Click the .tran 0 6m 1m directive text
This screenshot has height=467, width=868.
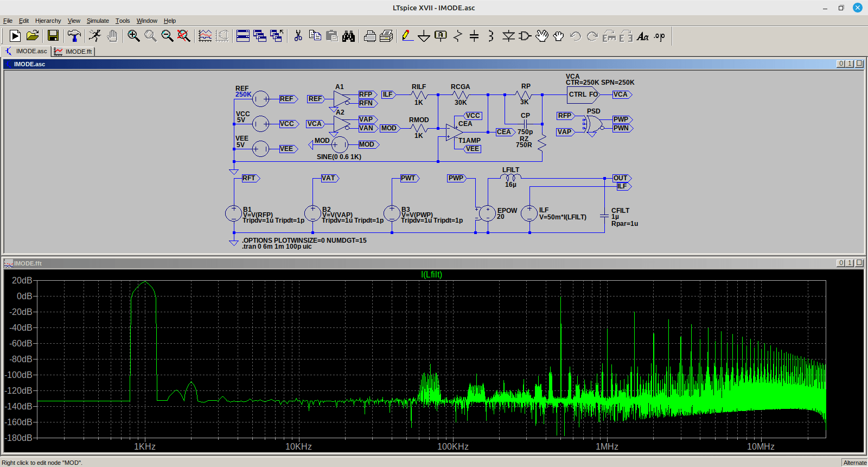[x=277, y=247]
